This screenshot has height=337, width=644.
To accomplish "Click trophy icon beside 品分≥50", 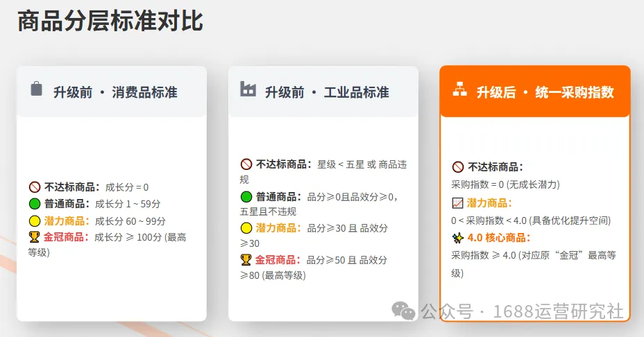I will pos(246,260).
